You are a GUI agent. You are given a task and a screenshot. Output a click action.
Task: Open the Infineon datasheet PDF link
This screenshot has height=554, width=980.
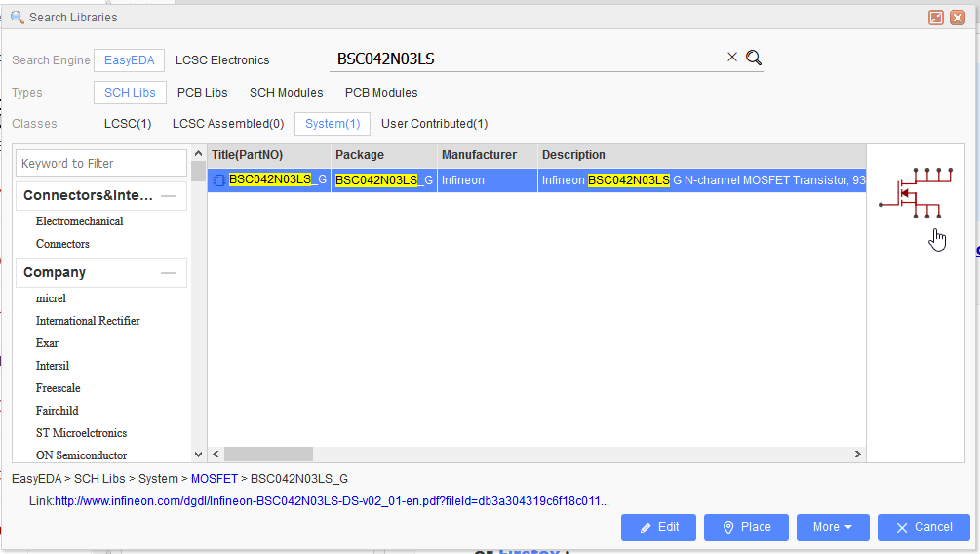pos(332,501)
